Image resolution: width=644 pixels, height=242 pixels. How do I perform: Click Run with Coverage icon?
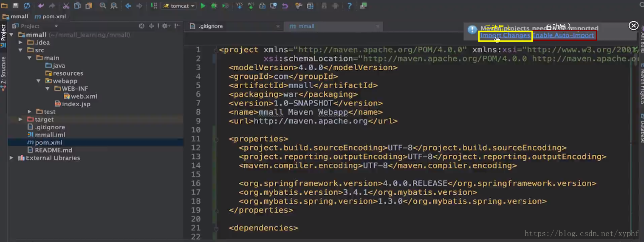226,6
